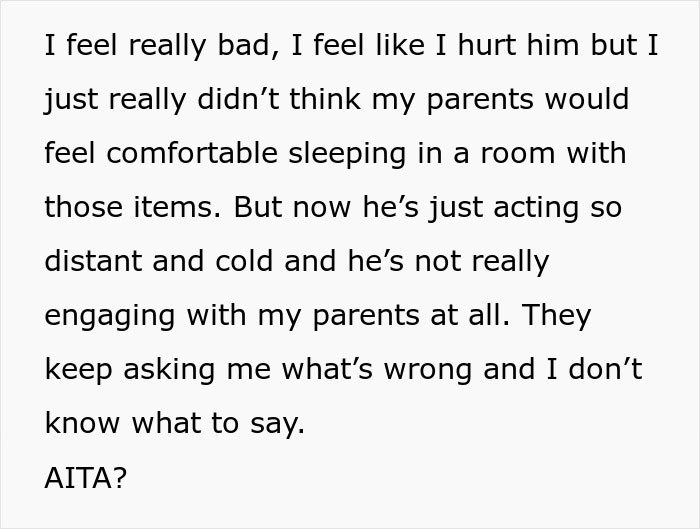Click the word "cold" in the paragraph
The height and width of the screenshot is (529, 700).
245,262
